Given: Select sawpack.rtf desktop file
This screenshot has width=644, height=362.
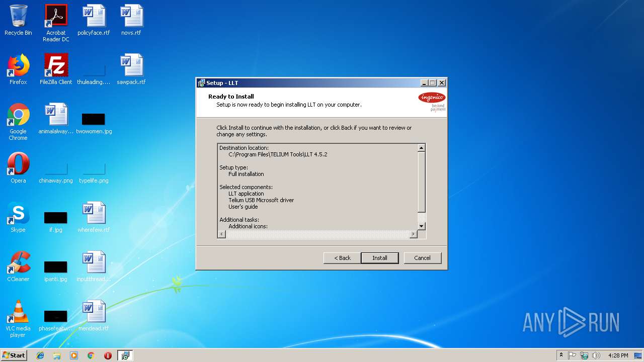Looking at the screenshot, I should tap(131, 69).
